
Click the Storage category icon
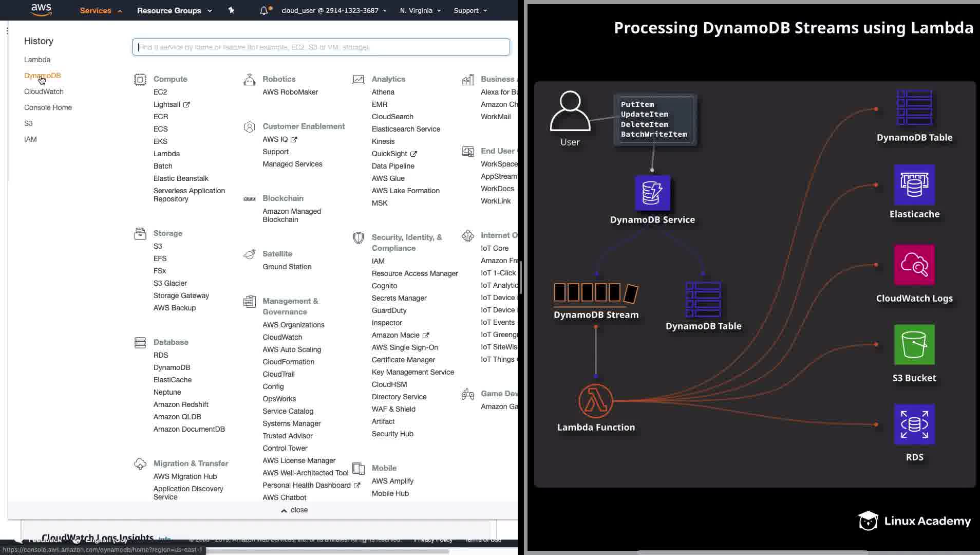pyautogui.click(x=140, y=234)
